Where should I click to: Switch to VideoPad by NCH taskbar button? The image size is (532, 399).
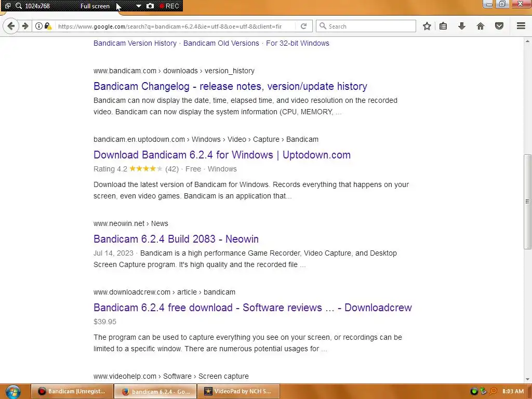[x=238, y=391]
